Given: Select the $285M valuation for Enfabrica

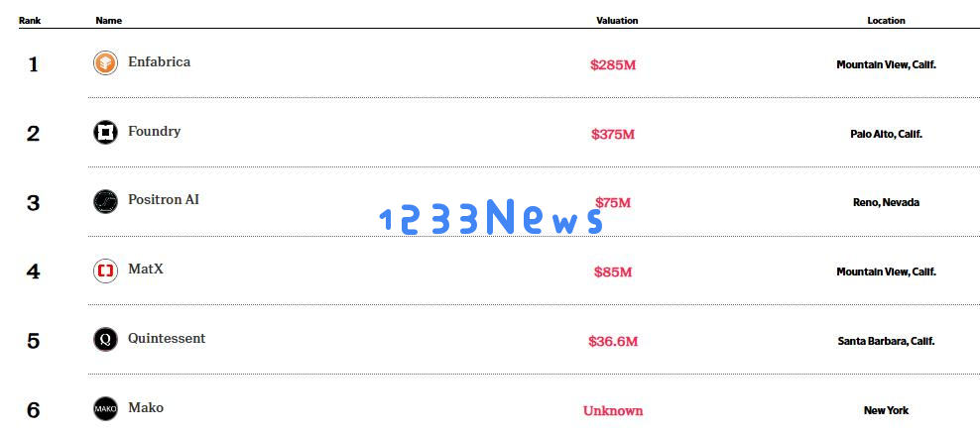Looking at the screenshot, I should point(613,65).
